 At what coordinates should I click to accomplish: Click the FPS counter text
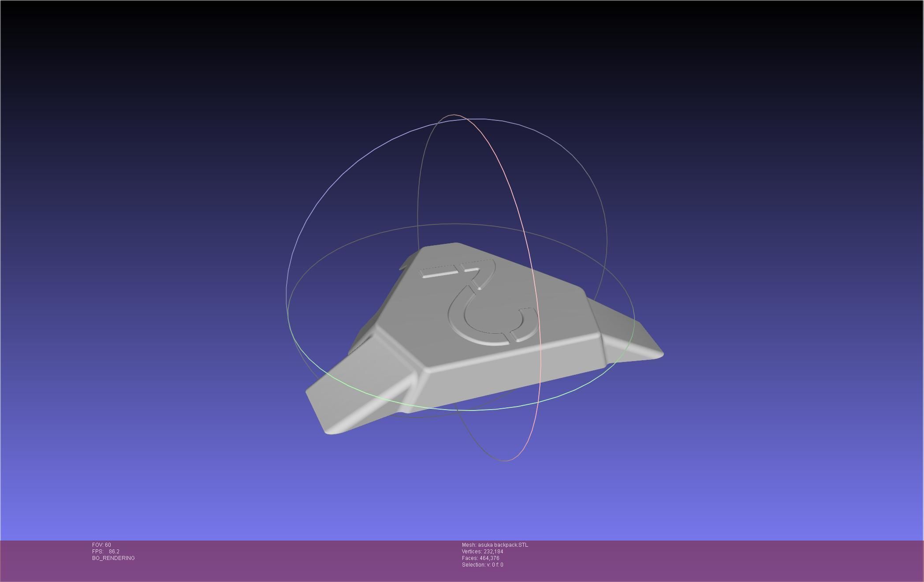[106, 552]
